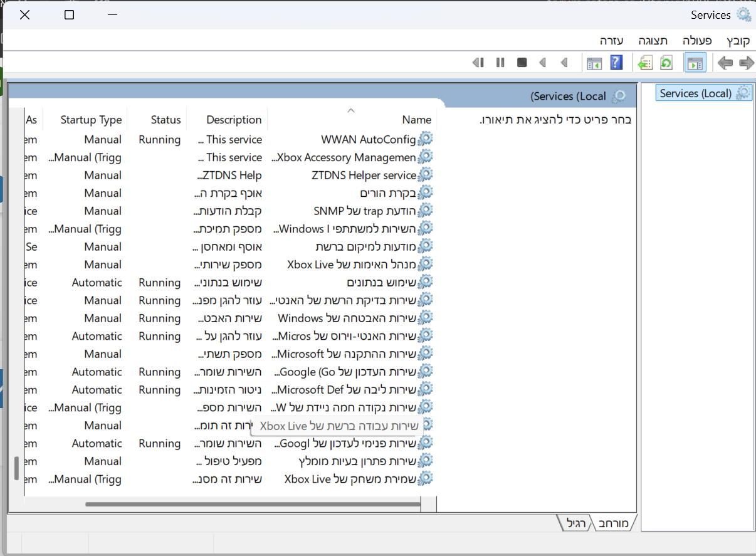Click the play arrow beside the stop square

543,63
